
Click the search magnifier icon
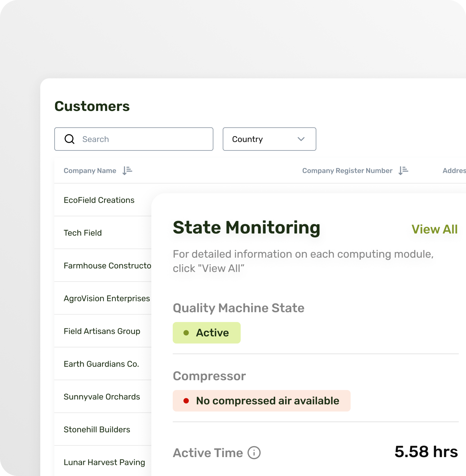point(69,139)
